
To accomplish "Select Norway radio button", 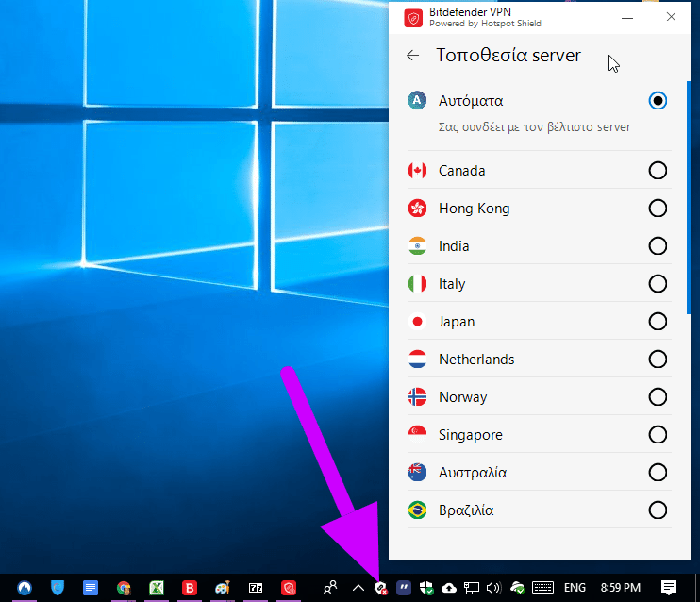I will 658,397.
